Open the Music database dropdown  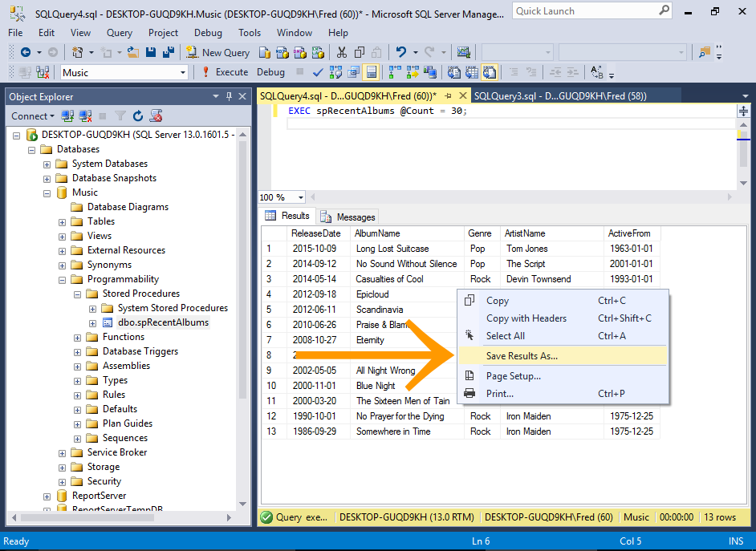pyautogui.click(x=182, y=72)
